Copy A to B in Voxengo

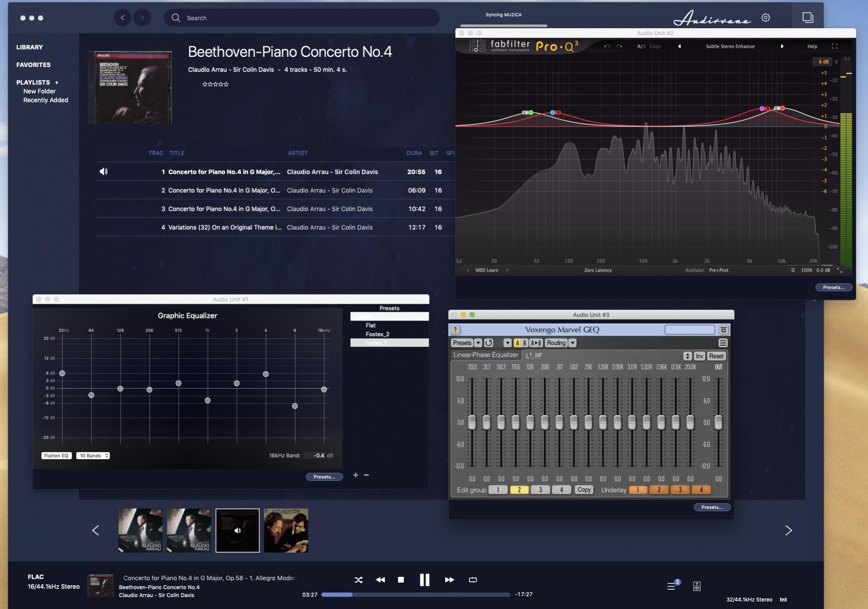(x=536, y=343)
